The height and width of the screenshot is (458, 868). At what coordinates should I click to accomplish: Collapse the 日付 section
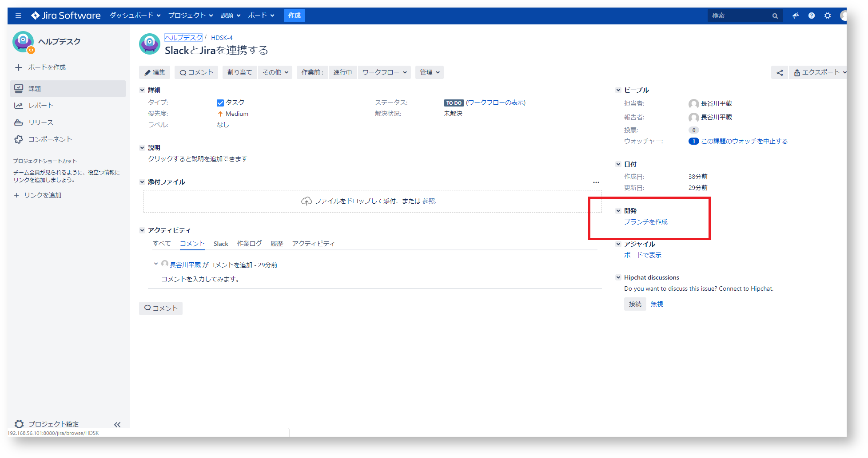coord(618,164)
